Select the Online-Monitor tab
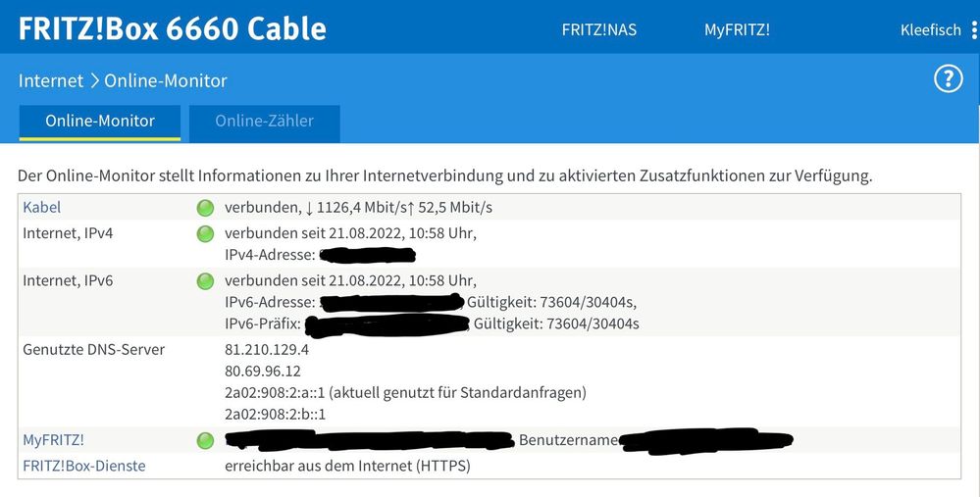The height and width of the screenshot is (497, 980). (x=100, y=122)
